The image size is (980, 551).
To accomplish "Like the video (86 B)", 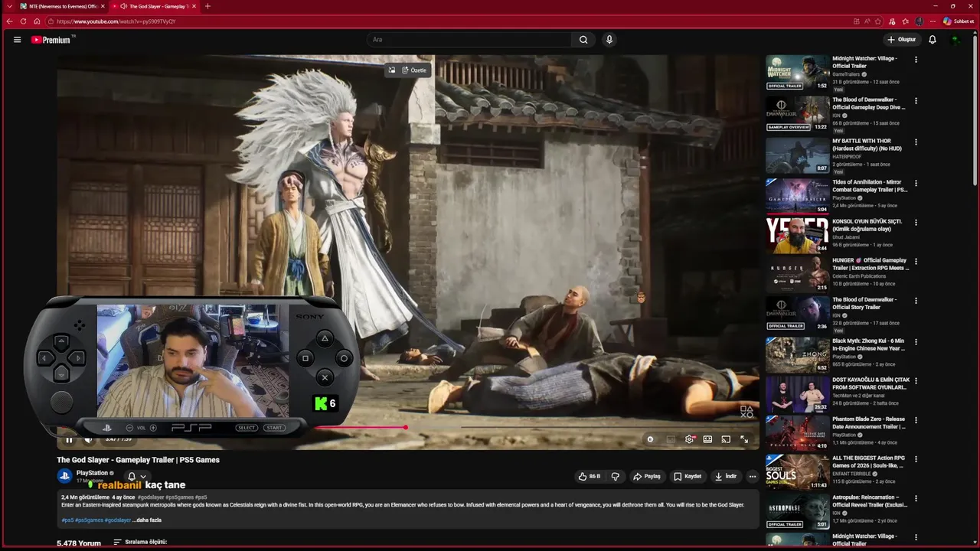I will (x=589, y=476).
